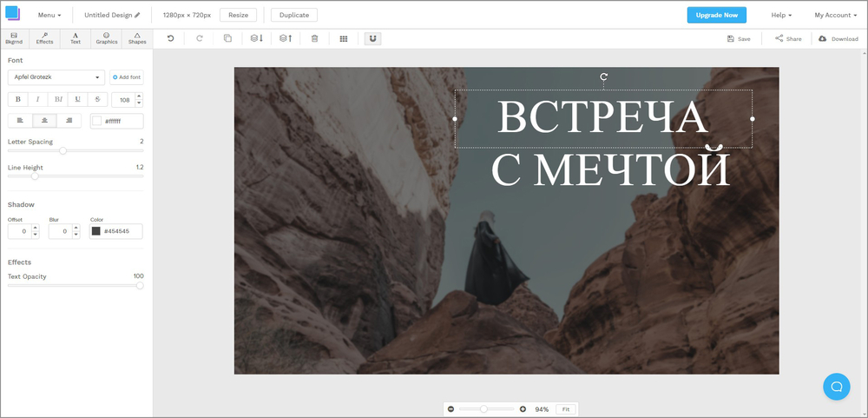Toggle underline text formatting
This screenshot has height=418, width=868.
click(78, 100)
